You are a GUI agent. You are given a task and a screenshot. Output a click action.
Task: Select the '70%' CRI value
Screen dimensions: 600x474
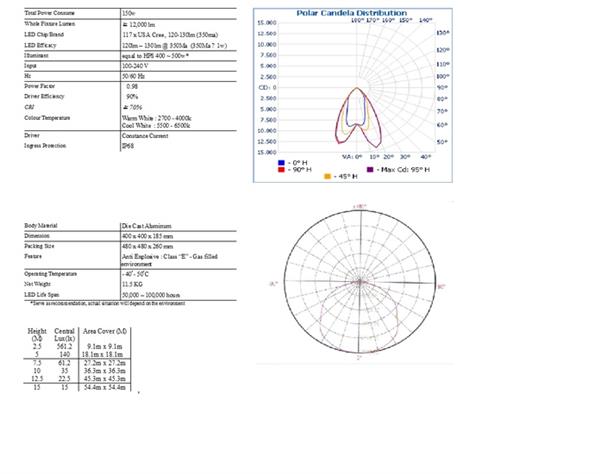click(132, 108)
